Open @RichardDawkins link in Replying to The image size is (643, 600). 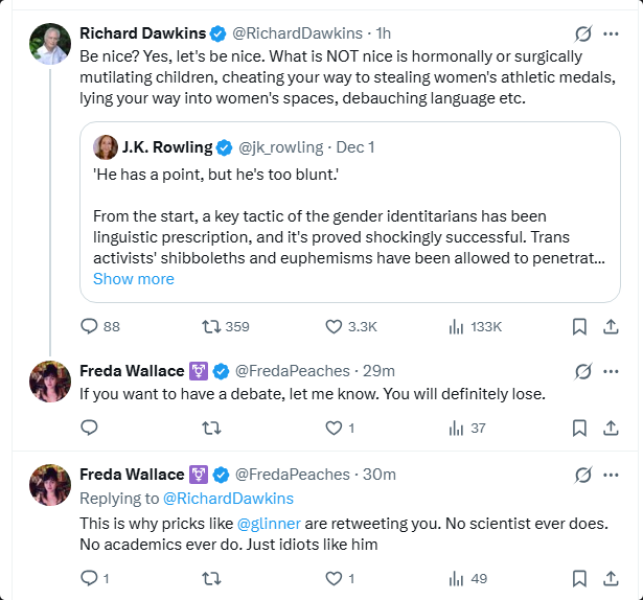click(228, 498)
